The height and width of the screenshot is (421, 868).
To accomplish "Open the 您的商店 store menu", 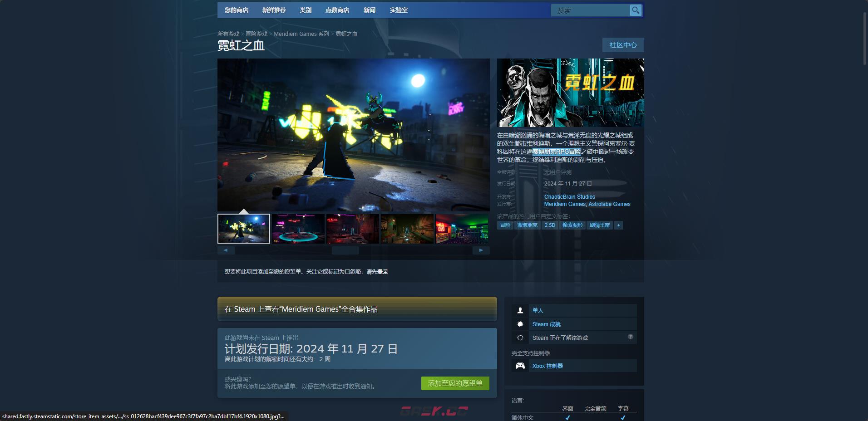I will tap(237, 10).
